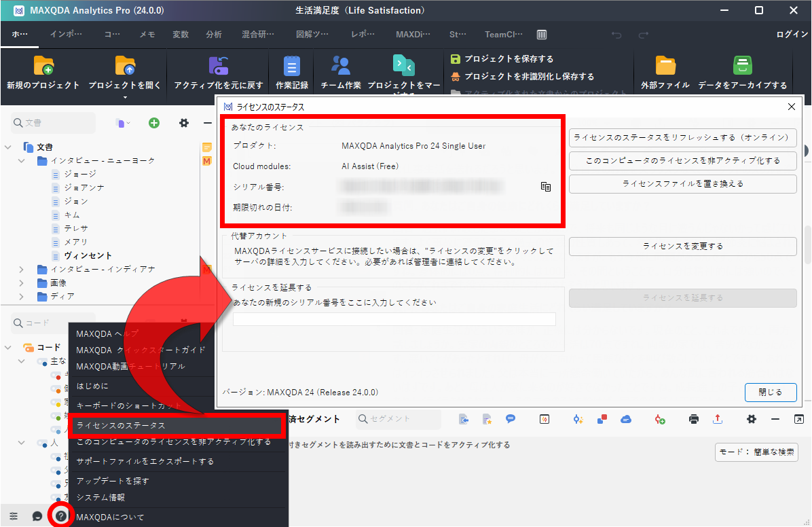
Task: Undock the retrieved segments window
Action: (799, 419)
